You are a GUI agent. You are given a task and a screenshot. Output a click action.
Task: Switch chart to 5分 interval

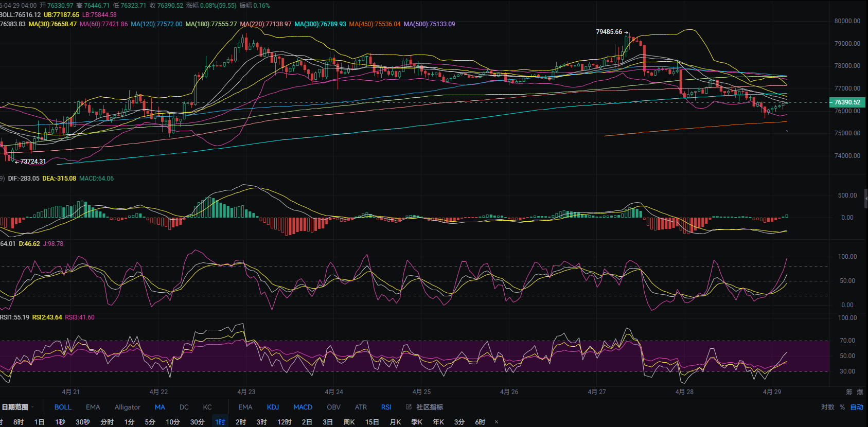pos(150,422)
